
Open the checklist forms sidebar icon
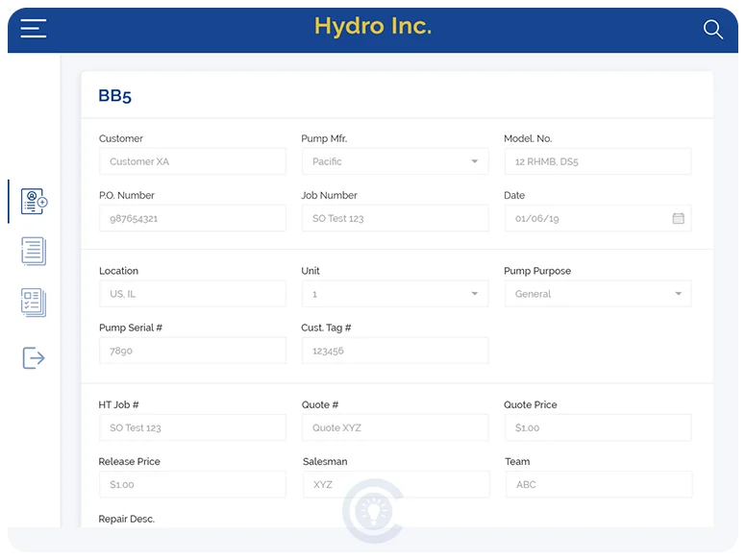(x=34, y=303)
